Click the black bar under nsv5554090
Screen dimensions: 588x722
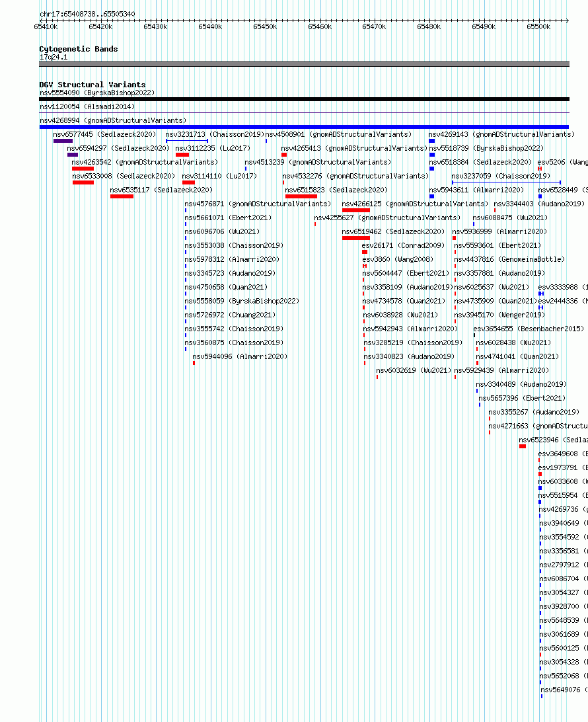[x=304, y=99]
